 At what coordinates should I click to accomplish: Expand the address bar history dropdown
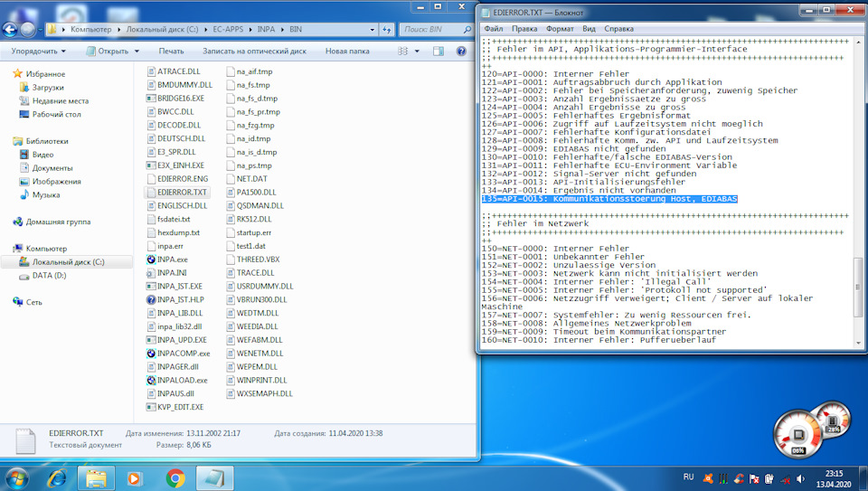(371, 30)
